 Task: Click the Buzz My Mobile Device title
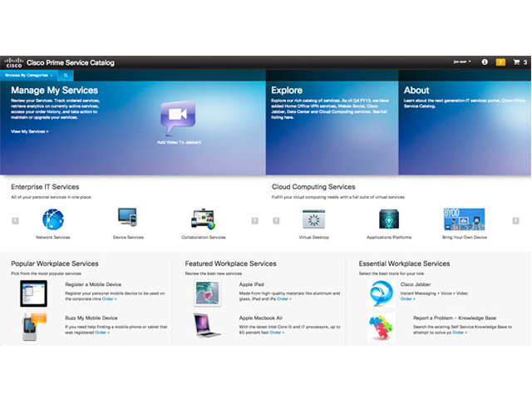[x=91, y=318]
